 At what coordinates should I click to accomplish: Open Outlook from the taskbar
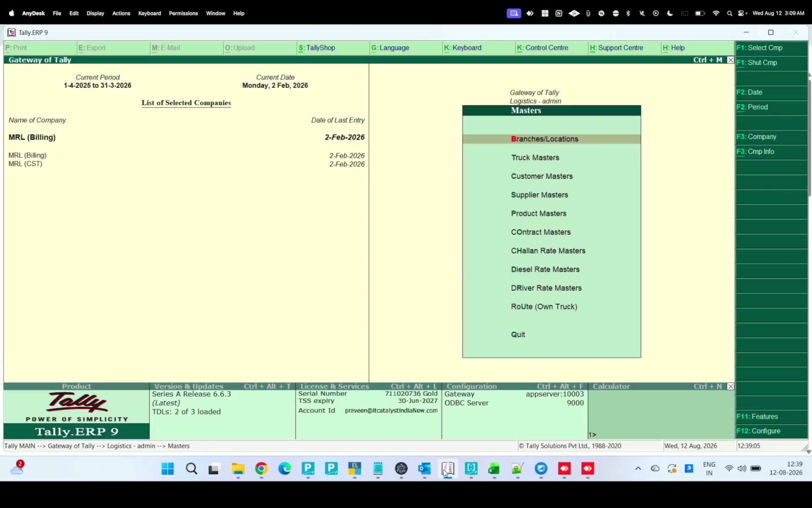(x=424, y=469)
